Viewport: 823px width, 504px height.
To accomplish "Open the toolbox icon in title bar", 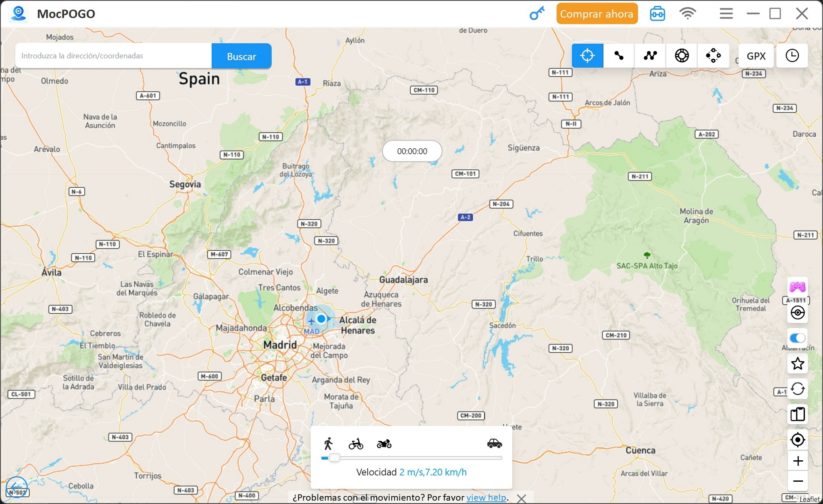I will pyautogui.click(x=657, y=14).
